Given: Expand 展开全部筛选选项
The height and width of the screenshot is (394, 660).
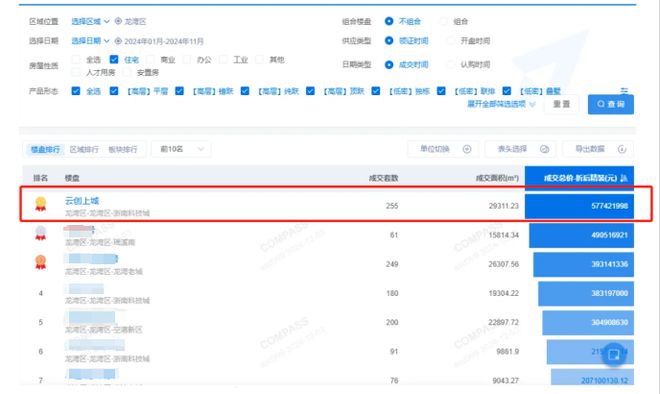Looking at the screenshot, I should point(501,104).
